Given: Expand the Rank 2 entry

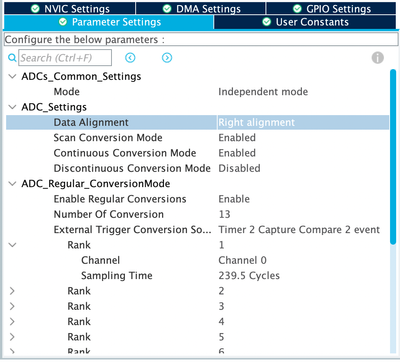Looking at the screenshot, I should pos(12,291).
